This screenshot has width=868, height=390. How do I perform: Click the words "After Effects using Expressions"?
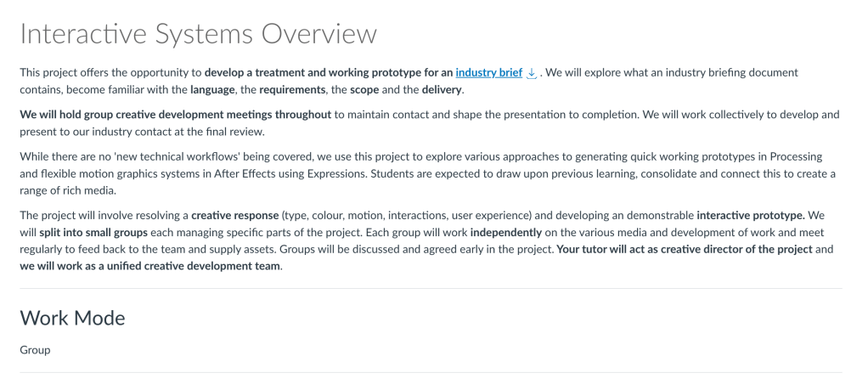299,174
